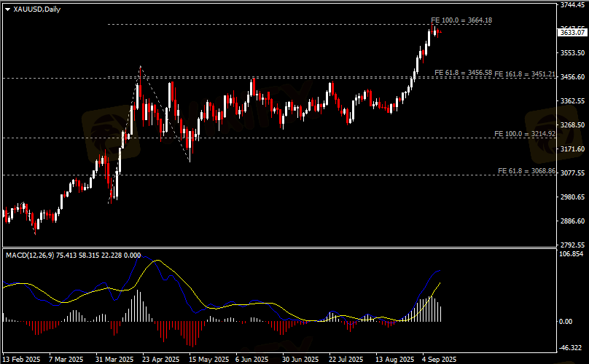This screenshot has width=589, height=364.
Task: Select the FE 100.0 = 3664.18 label
Action: click(461, 20)
